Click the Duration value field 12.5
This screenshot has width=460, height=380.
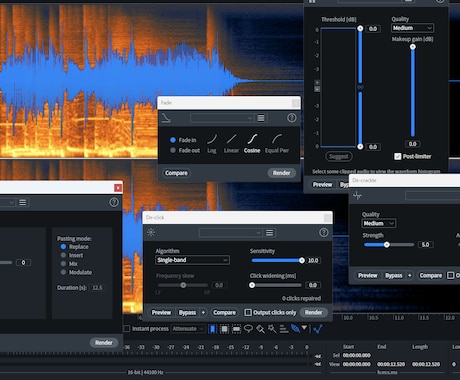point(97,288)
